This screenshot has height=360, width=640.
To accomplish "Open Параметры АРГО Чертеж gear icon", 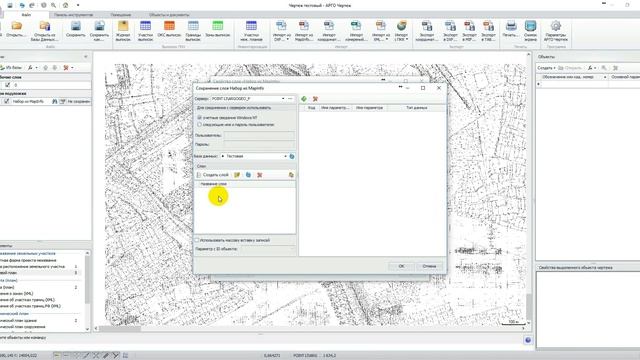I will 556,26.
